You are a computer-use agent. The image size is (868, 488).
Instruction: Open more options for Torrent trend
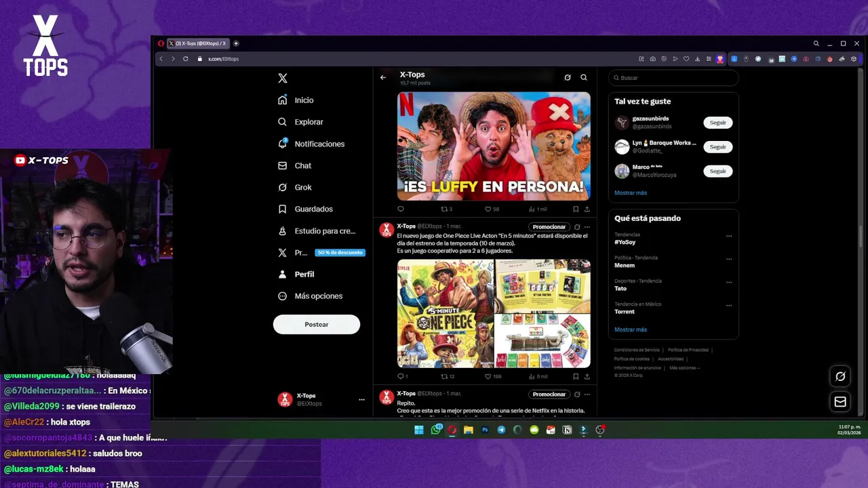click(729, 305)
